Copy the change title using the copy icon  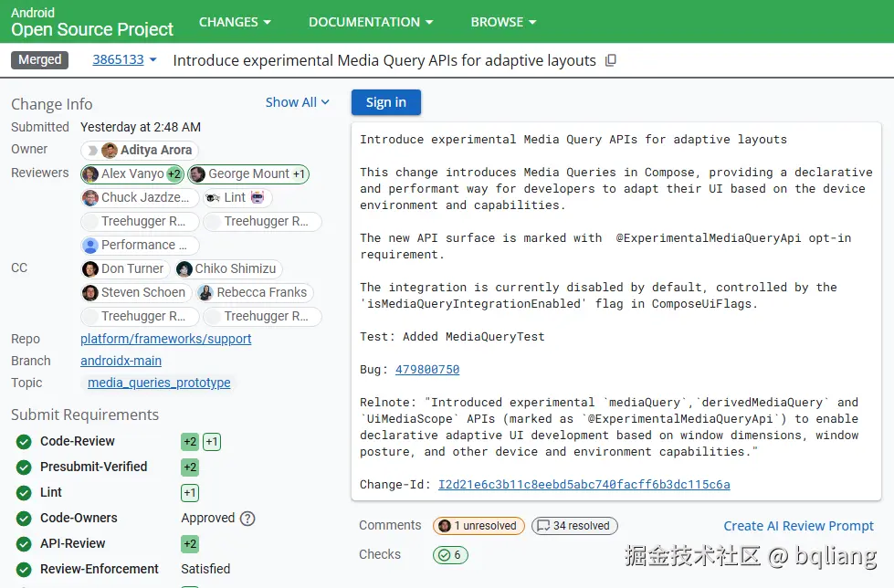[x=608, y=60]
